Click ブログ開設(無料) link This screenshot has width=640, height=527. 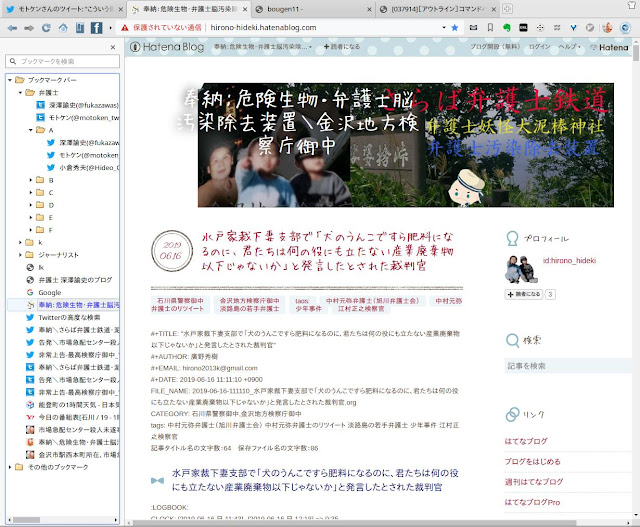pos(495,47)
